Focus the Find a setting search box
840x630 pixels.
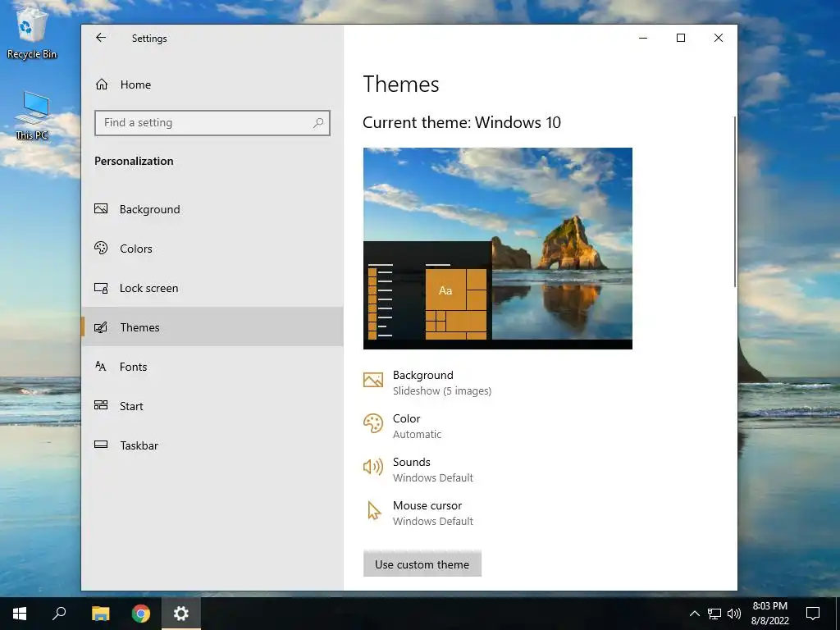pyautogui.click(x=212, y=123)
